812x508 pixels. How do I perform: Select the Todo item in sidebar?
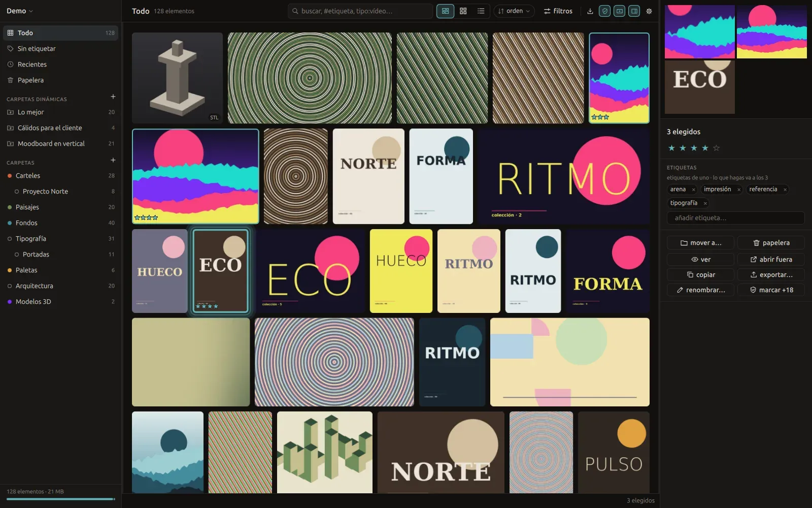[60, 33]
